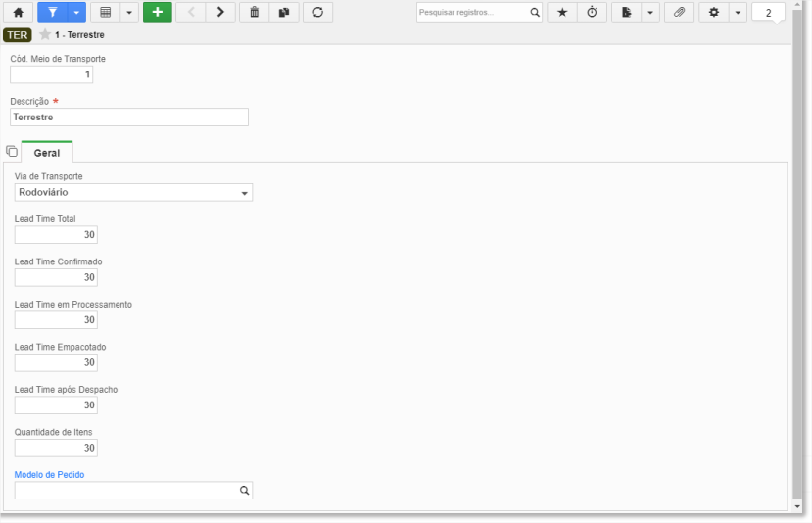This screenshot has width=812, height=523.
Task: Open the Modelo de Pedido link
Action: coord(49,474)
